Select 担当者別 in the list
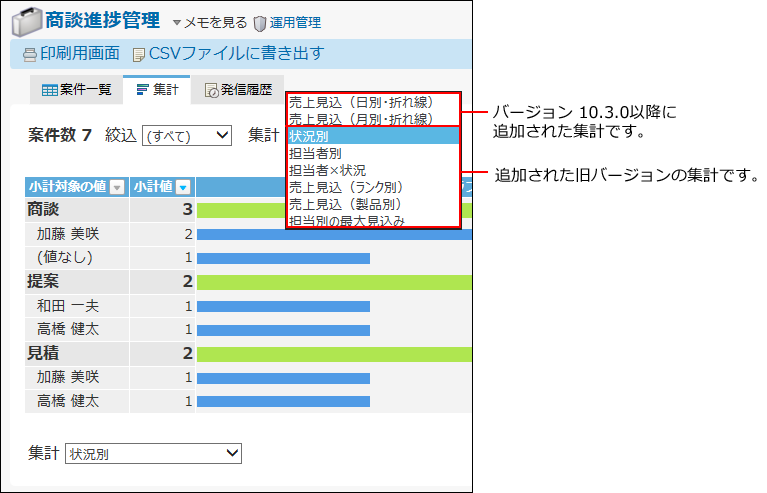This screenshot has width=767, height=493. 373,153
